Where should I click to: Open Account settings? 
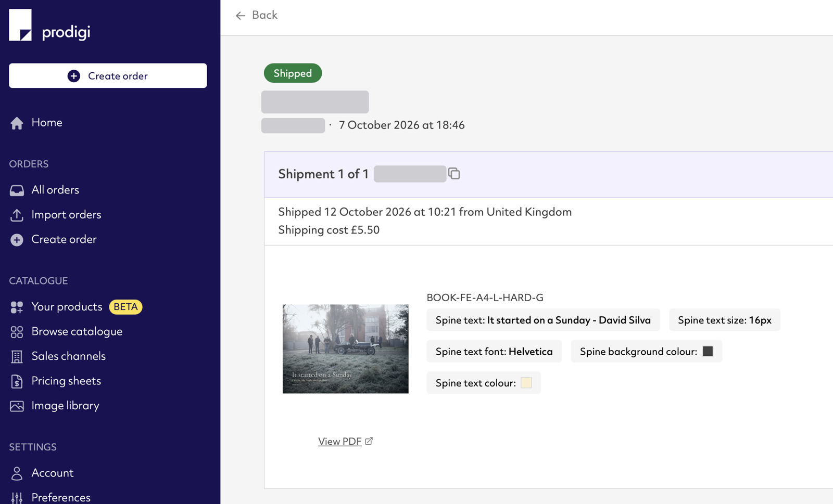[x=53, y=473]
